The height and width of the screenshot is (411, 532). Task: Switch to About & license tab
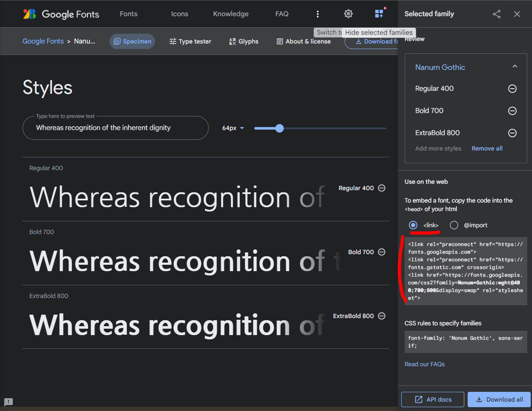pyautogui.click(x=304, y=41)
